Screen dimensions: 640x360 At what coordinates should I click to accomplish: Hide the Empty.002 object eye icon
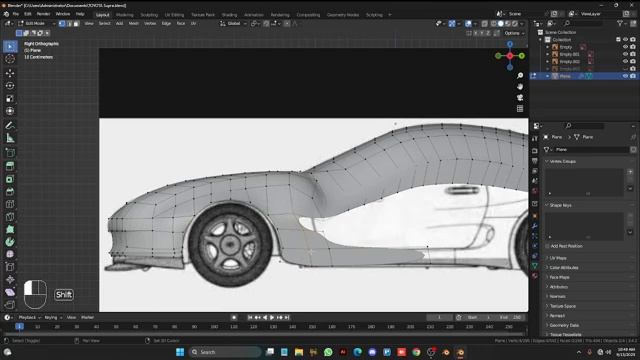[625, 62]
